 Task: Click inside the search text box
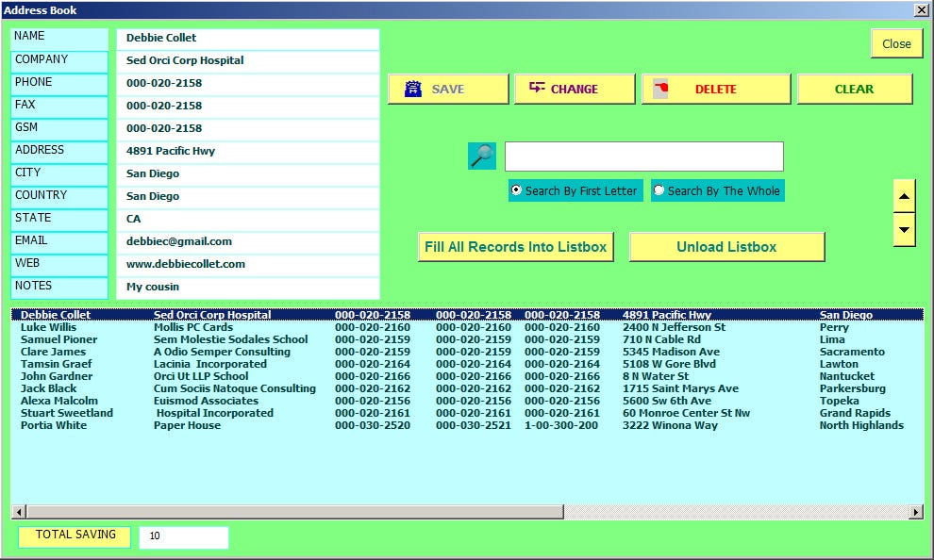(642, 156)
